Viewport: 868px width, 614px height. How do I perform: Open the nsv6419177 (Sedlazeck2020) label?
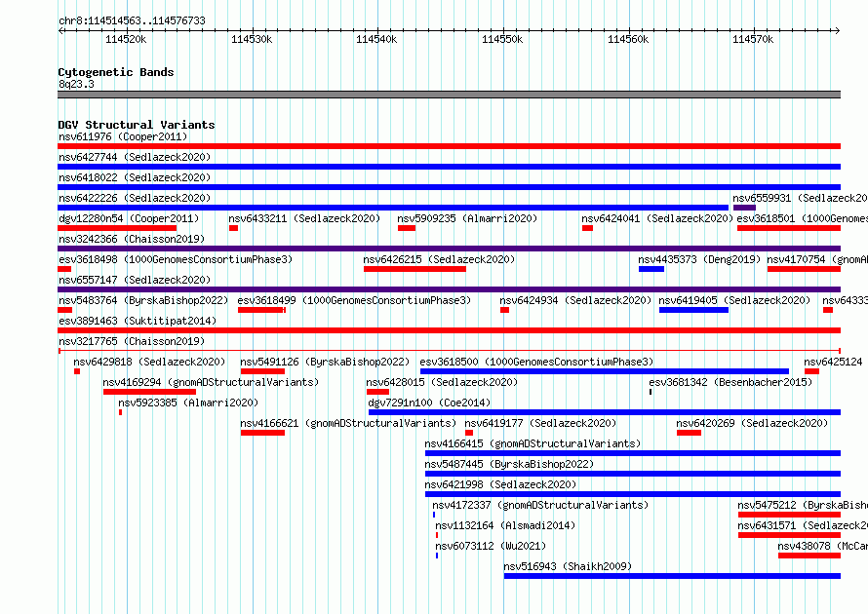coord(540,423)
